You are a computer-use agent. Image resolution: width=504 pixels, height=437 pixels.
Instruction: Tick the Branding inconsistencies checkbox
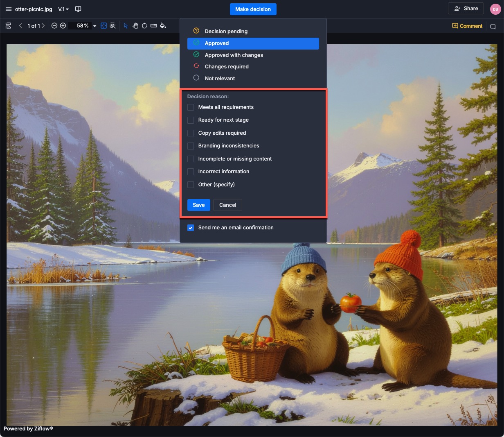click(191, 146)
